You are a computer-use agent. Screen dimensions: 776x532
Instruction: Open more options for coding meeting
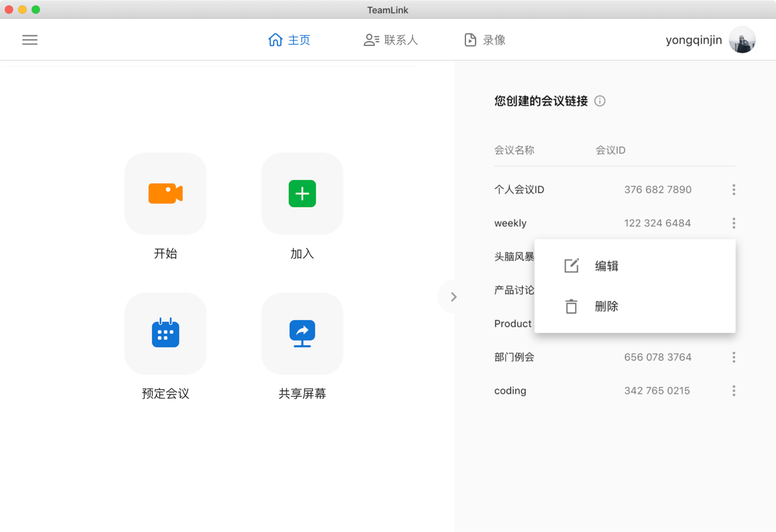[734, 391]
